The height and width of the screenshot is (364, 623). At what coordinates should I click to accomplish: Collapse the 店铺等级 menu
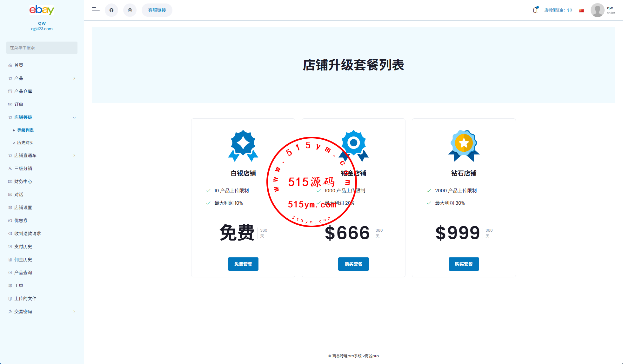click(x=74, y=117)
